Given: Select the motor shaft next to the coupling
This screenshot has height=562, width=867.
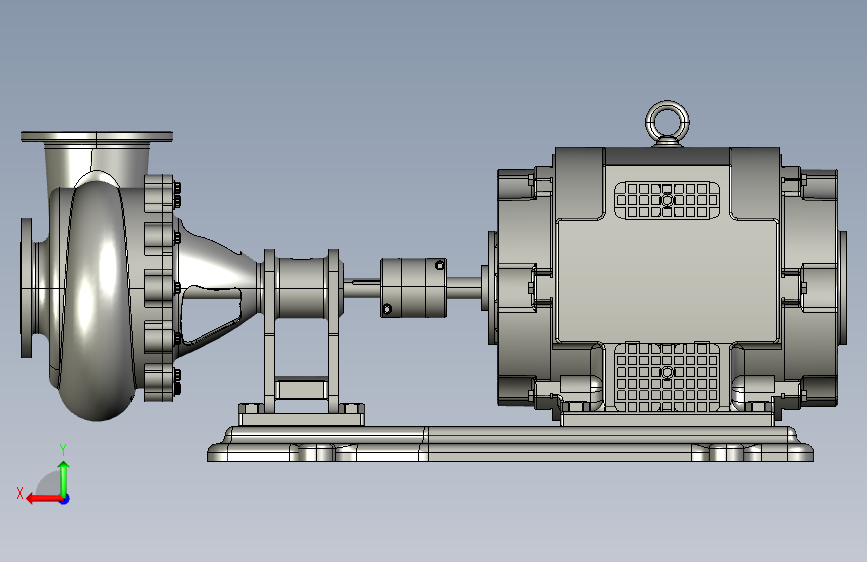Looking at the screenshot, I should tap(463, 288).
